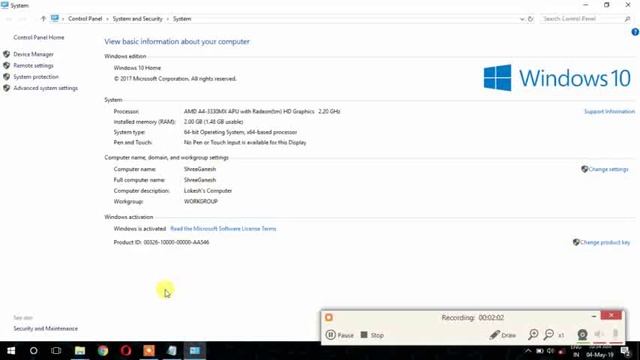This screenshot has width=640, height=360.
Task: Open Advanced system settings
Action: click(x=45, y=88)
